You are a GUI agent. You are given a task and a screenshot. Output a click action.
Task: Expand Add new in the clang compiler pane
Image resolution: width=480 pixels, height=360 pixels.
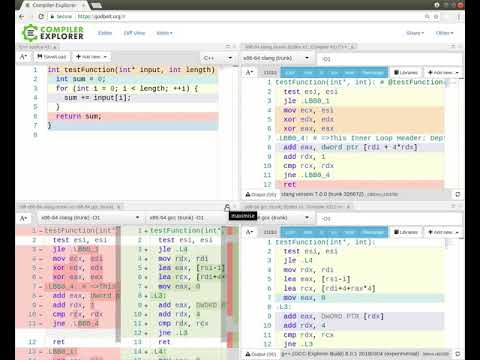click(x=443, y=72)
